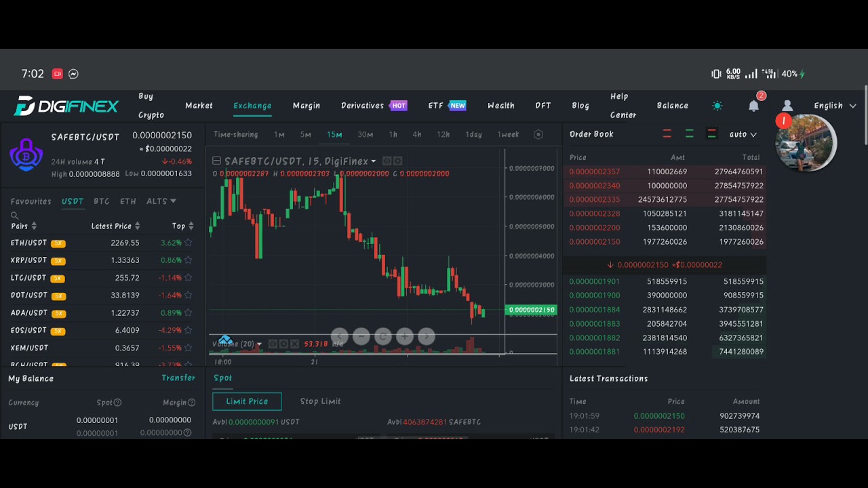
Task: Favourite XRP/USDT with star
Action: tap(189, 260)
